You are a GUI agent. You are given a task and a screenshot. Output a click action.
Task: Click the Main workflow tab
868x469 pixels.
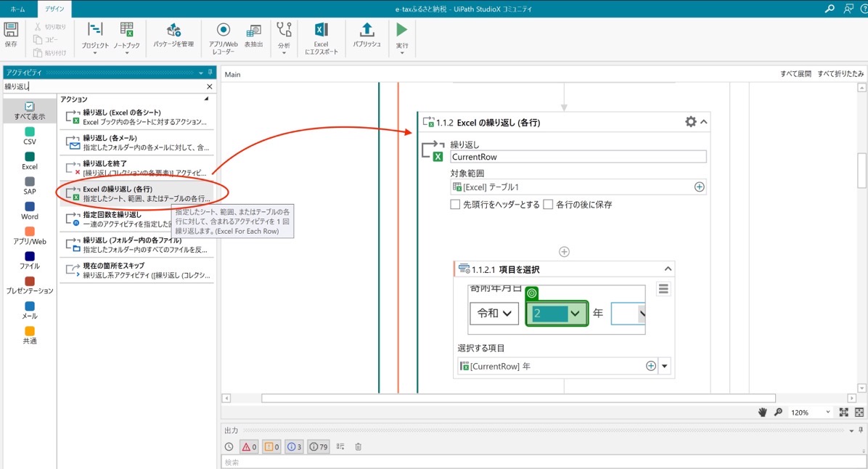232,74
